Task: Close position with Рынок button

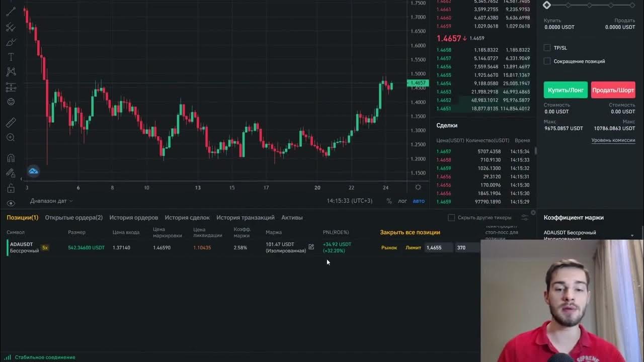Action: (x=389, y=247)
